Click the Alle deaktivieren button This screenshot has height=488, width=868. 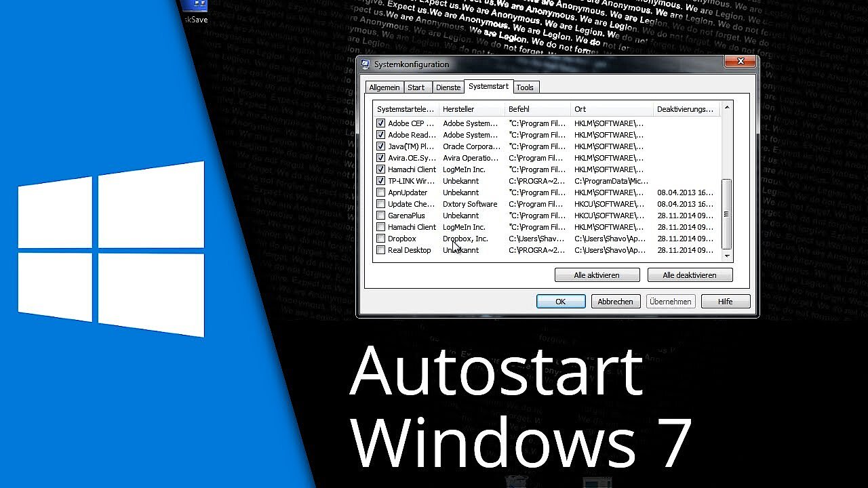pos(690,275)
